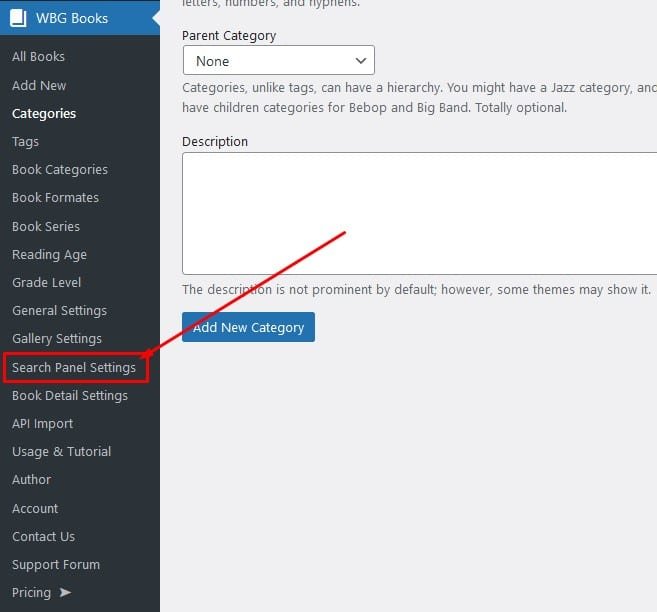Open Grade Level menu item
This screenshot has width=657, height=612.
click(47, 283)
